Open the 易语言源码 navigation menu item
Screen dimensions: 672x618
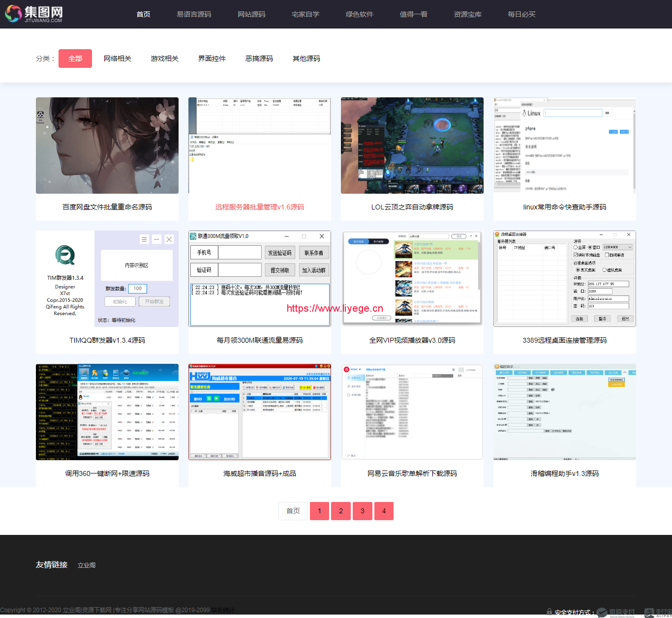(194, 14)
